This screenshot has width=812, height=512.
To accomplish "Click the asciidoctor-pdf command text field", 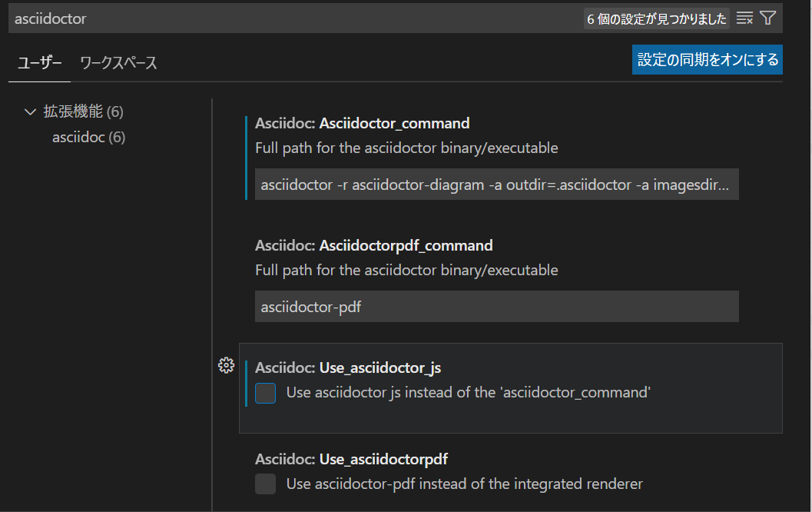I will pos(496,307).
